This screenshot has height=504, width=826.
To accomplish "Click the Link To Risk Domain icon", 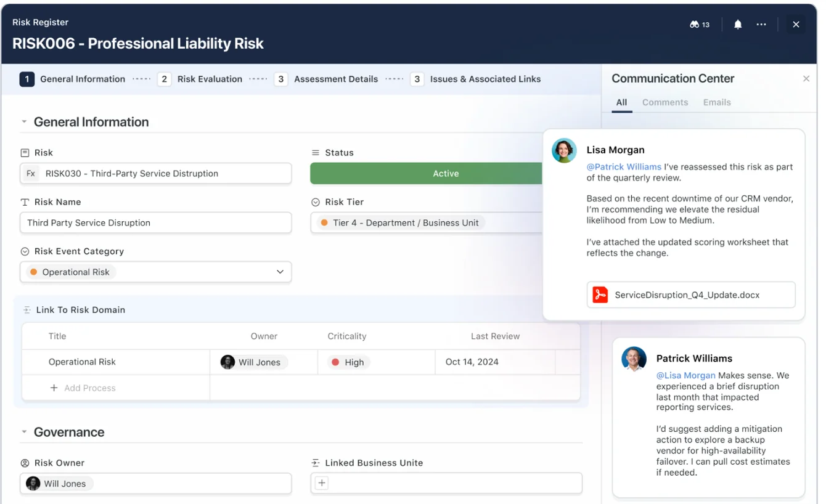I will pos(27,310).
